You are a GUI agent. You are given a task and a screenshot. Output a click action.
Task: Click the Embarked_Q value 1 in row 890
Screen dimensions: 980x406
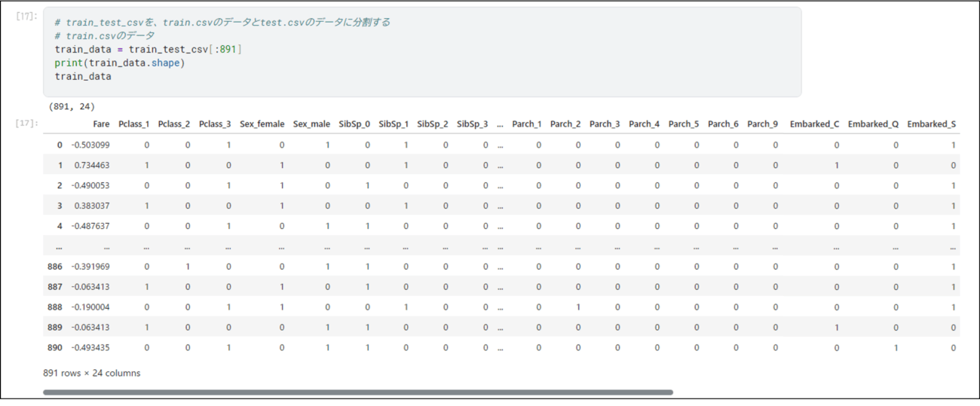(896, 348)
